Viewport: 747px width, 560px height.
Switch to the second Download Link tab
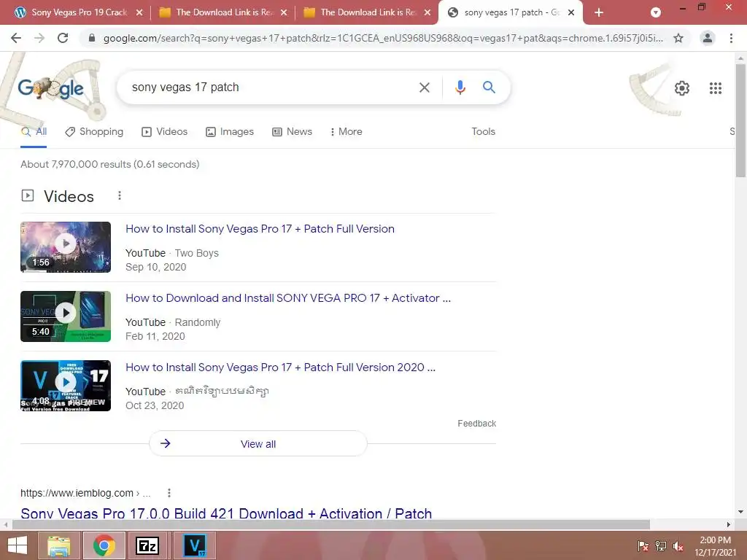tap(368, 12)
